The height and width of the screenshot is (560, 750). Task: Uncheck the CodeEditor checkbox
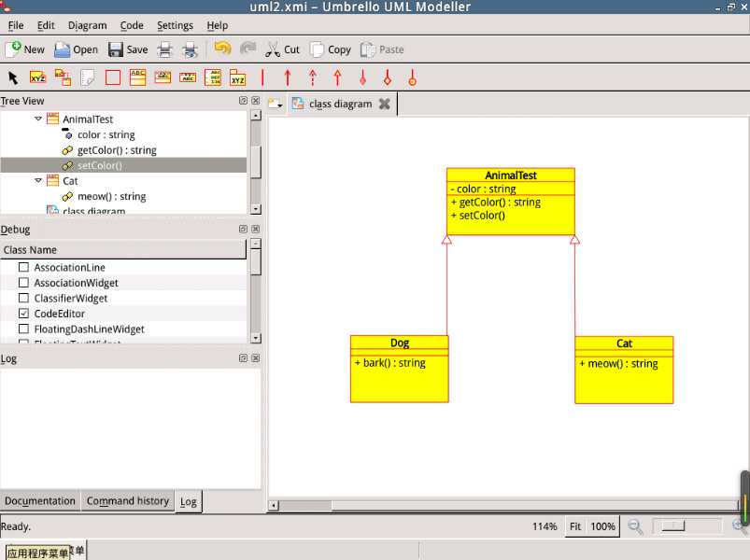click(x=23, y=314)
